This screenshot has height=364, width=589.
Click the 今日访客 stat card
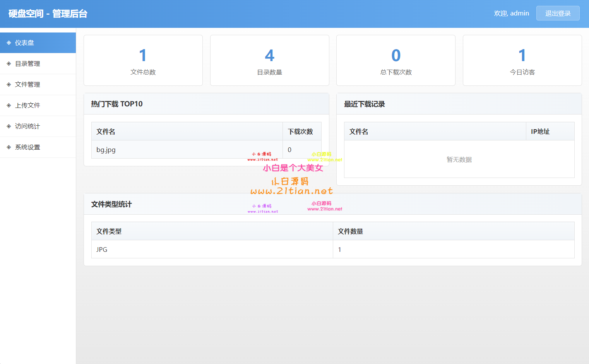pyautogui.click(x=522, y=60)
